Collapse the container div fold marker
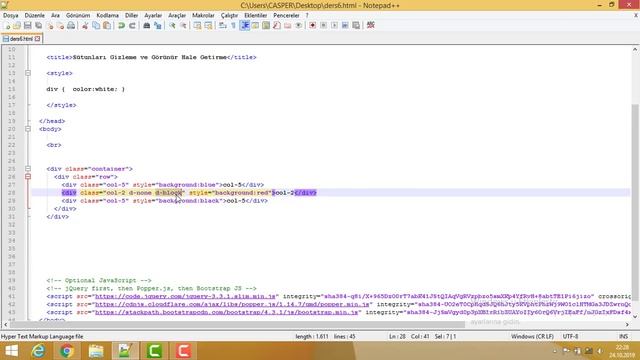Viewport: 640px width, 360px height. pos(28,169)
